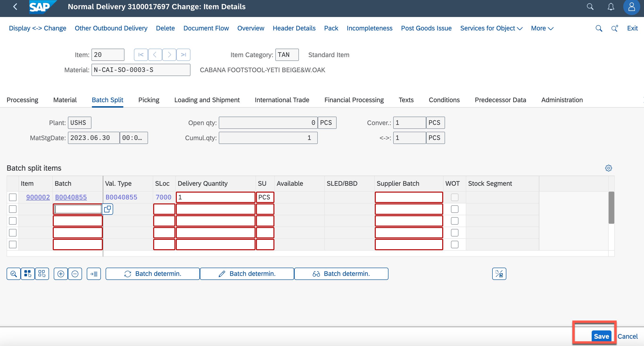644x346 pixels.
Task: Jump to first item navigation icon
Action: [x=141, y=55]
